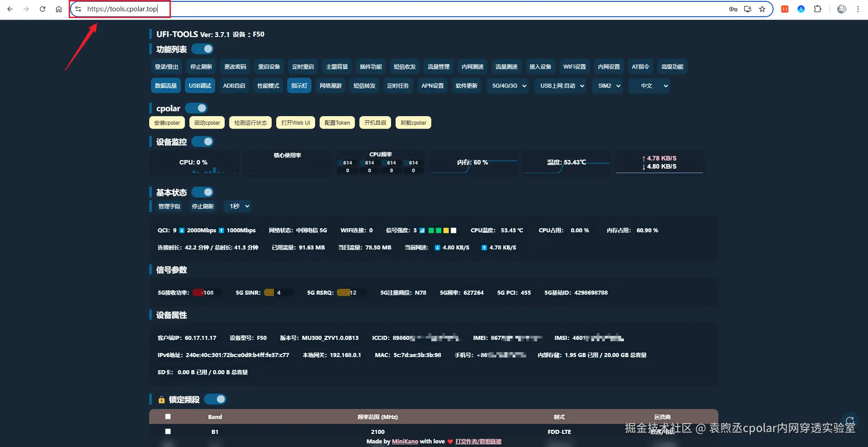Click the 打开Web UI button
The image size is (868, 447).
(296, 123)
